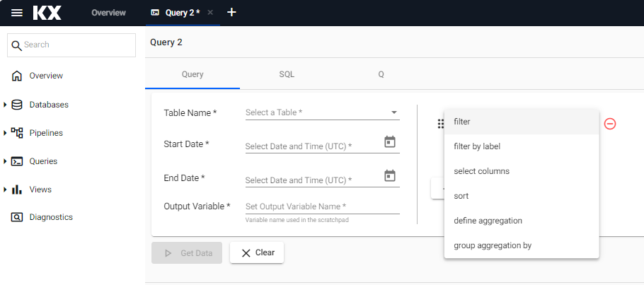This screenshot has width=644, height=285.
Task: Expand the Pipelines tree node
Action: tap(5, 133)
